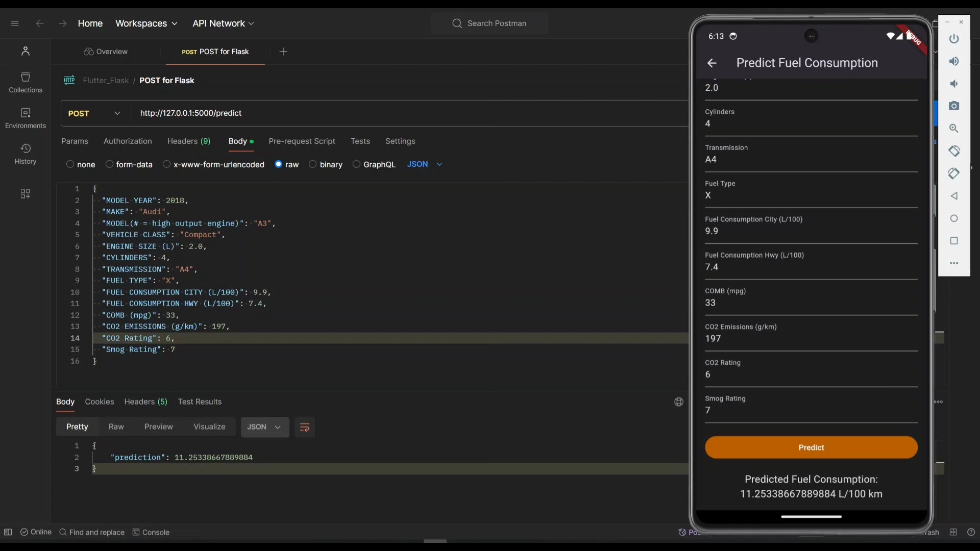The width and height of the screenshot is (980, 551).
Task: Open the Console in status bar
Action: (x=151, y=532)
